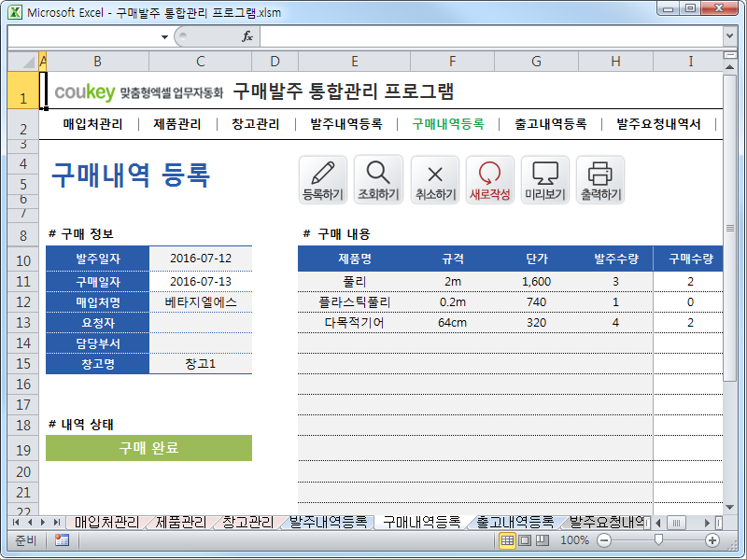The height and width of the screenshot is (560, 747).
Task: Open the Name Box dropdown arrow
Action: [x=164, y=36]
